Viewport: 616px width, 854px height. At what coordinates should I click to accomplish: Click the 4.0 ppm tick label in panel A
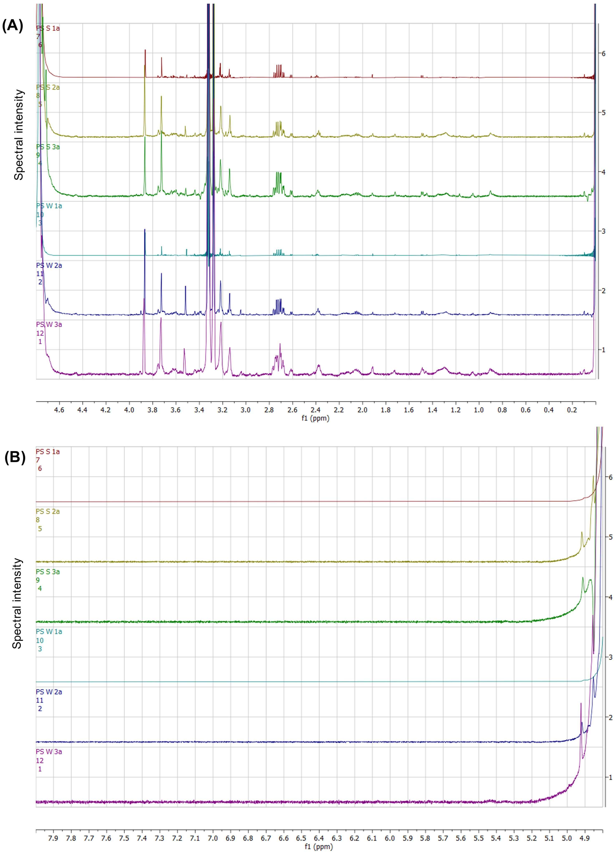coord(129,410)
